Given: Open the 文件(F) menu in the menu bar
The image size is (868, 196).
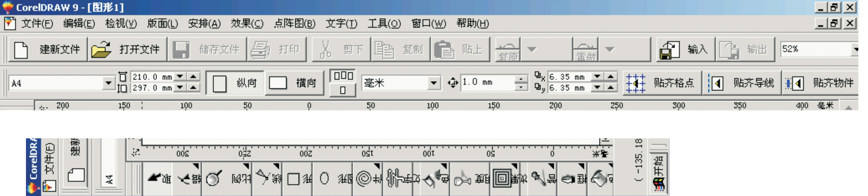Looking at the screenshot, I should pyautogui.click(x=37, y=24).
